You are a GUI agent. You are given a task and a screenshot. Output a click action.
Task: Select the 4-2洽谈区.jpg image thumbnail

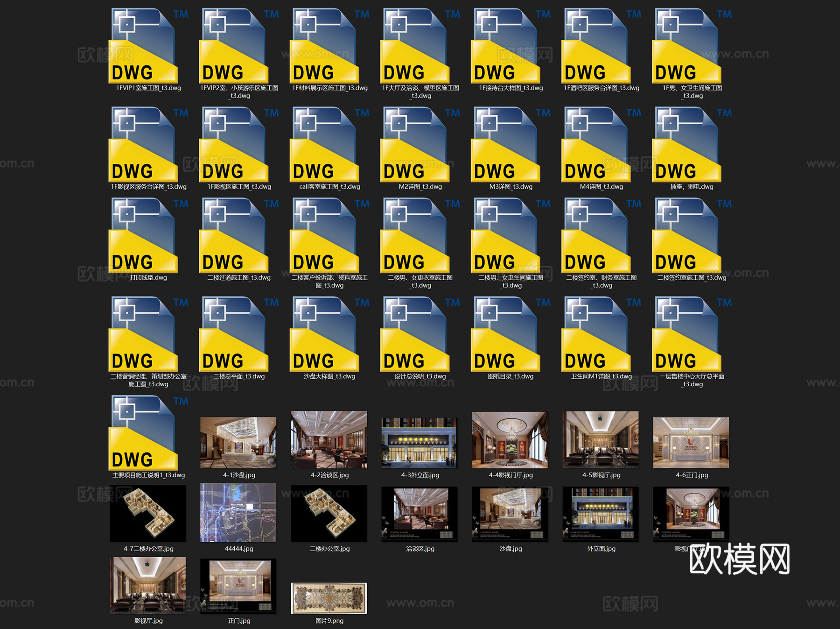(x=329, y=439)
